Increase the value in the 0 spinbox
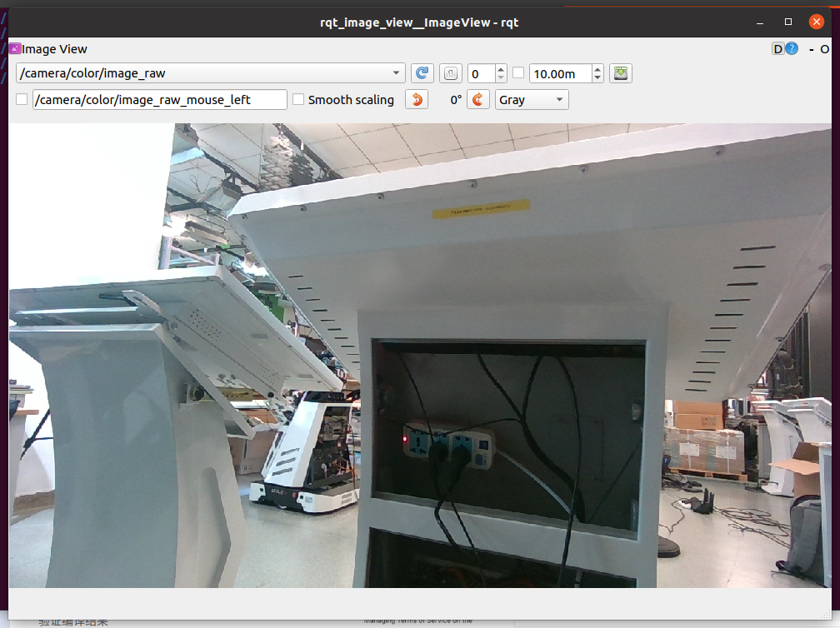The height and width of the screenshot is (628, 840). [x=500, y=68]
